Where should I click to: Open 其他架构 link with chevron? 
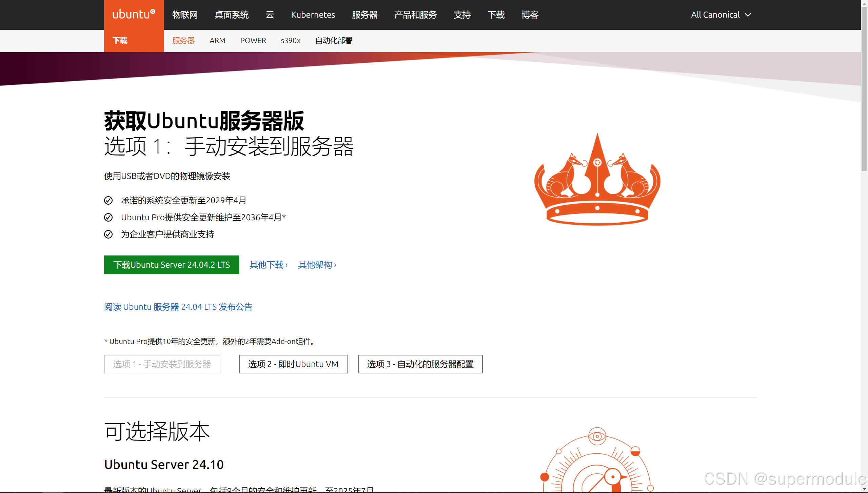(x=317, y=265)
